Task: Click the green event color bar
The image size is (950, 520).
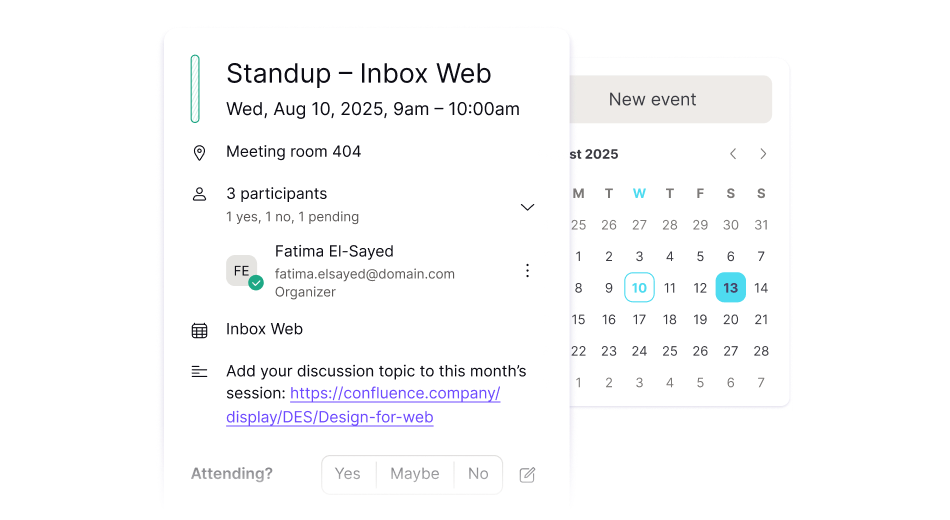Action: pos(195,89)
